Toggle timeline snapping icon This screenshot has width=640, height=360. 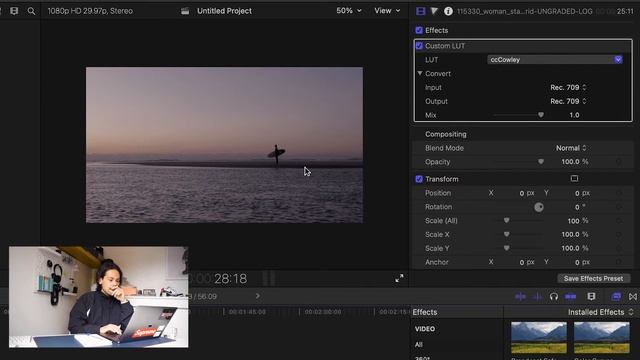click(x=571, y=297)
